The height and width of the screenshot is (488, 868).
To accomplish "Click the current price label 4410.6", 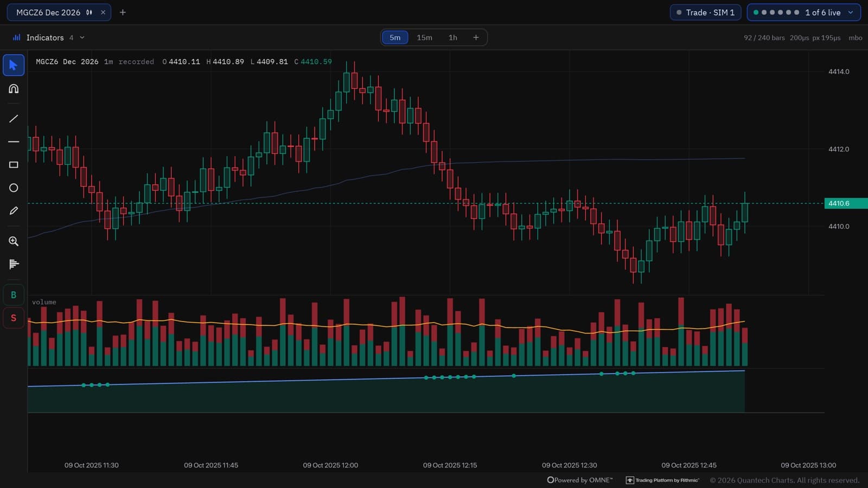I will [x=846, y=203].
